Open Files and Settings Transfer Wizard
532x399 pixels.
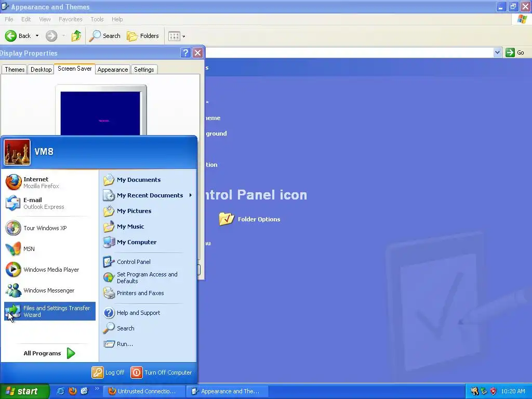click(x=49, y=311)
